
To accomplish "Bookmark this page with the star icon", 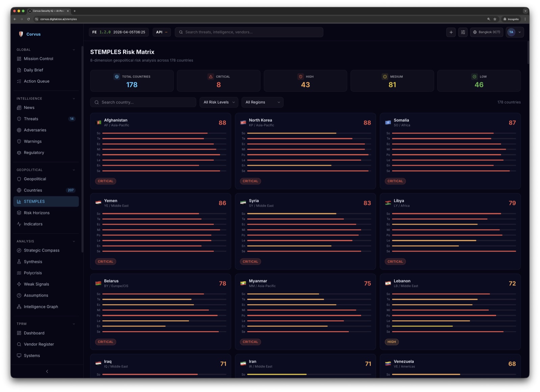I will coord(495,19).
